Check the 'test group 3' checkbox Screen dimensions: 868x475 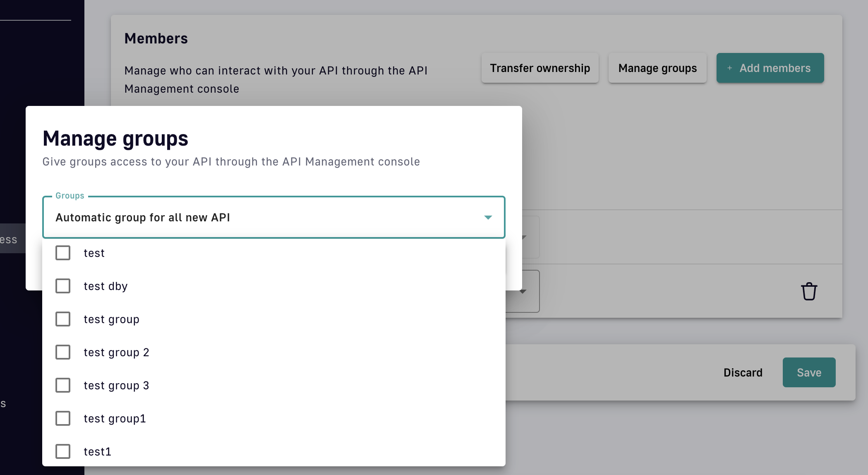63,385
